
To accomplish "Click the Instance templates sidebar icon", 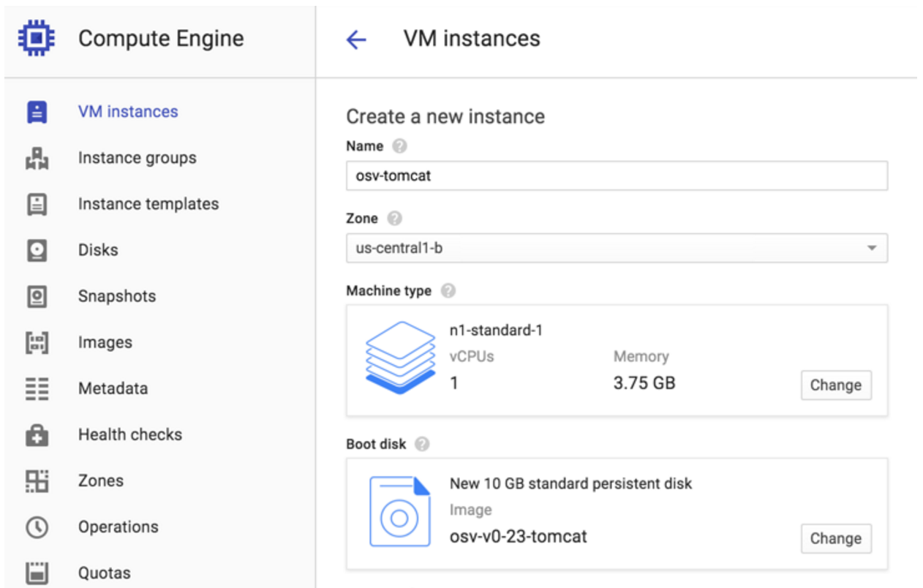I will tap(37, 204).
